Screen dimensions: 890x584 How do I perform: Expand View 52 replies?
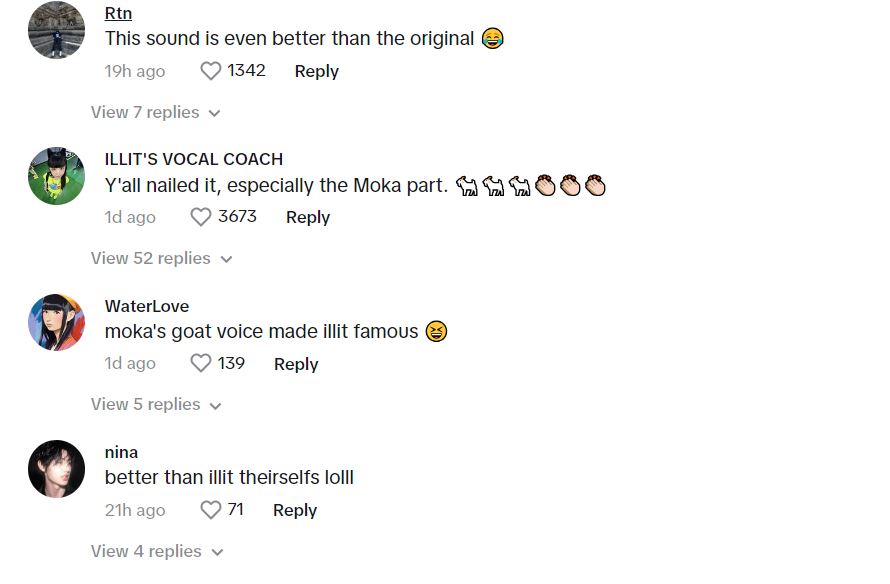pyautogui.click(x=161, y=258)
